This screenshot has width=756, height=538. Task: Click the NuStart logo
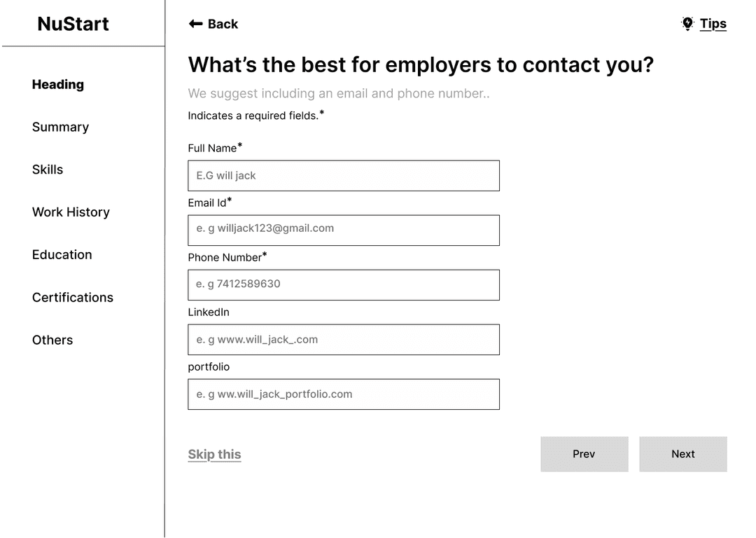73,24
